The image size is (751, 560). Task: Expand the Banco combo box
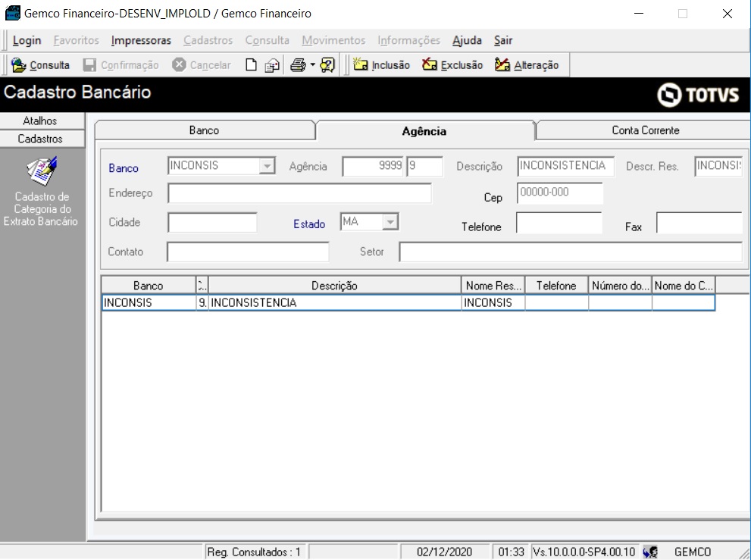click(x=267, y=166)
